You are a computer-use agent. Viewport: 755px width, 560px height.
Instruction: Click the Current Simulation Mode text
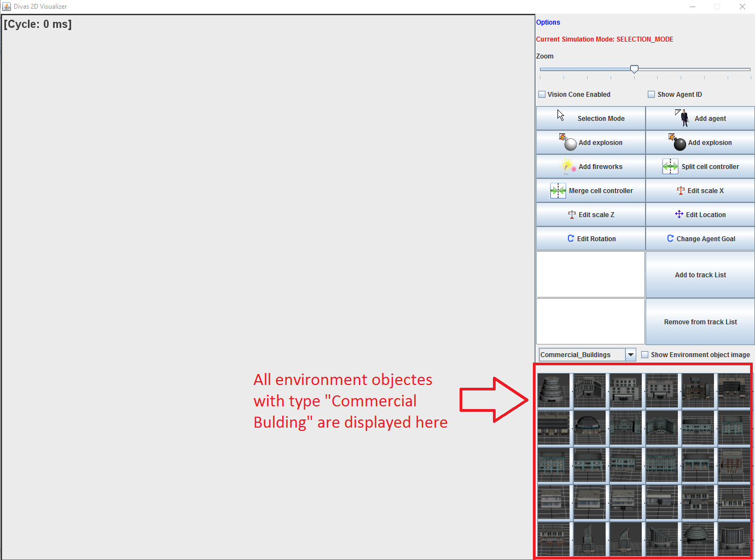605,39
